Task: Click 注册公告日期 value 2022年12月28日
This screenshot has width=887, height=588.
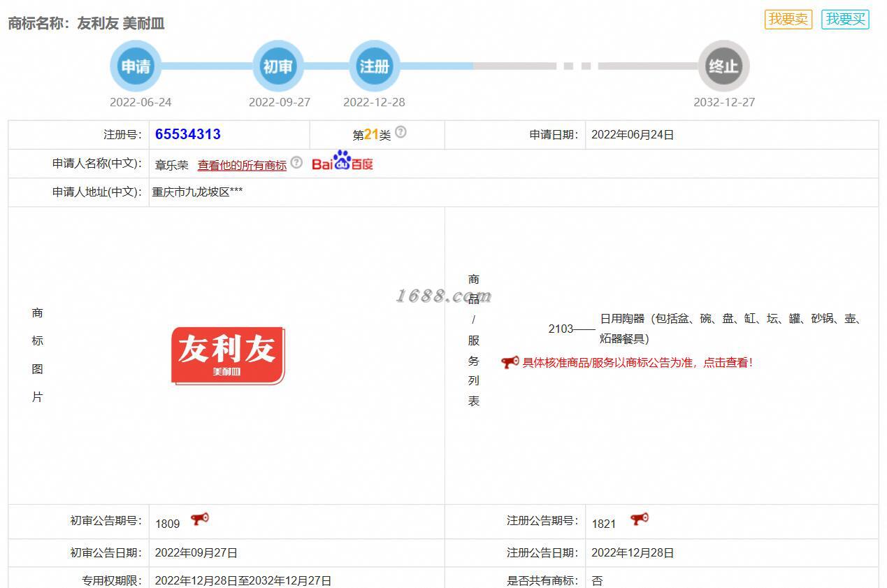Action: (x=633, y=553)
